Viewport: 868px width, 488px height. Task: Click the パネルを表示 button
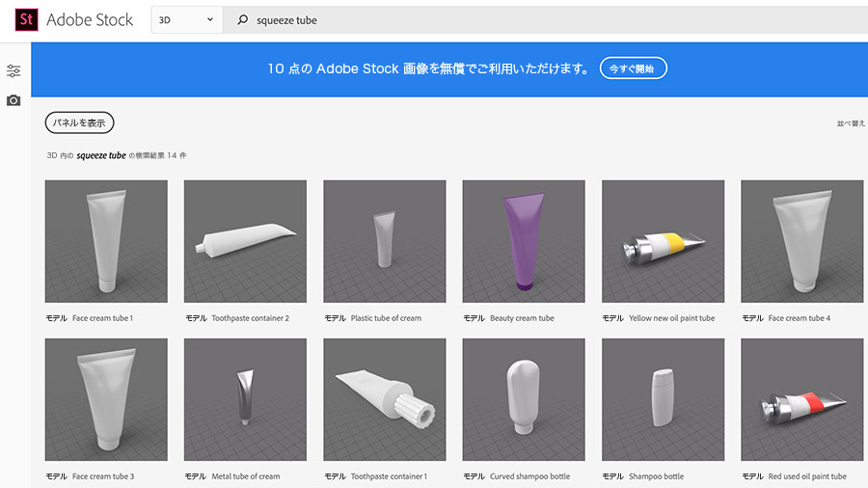(x=79, y=122)
